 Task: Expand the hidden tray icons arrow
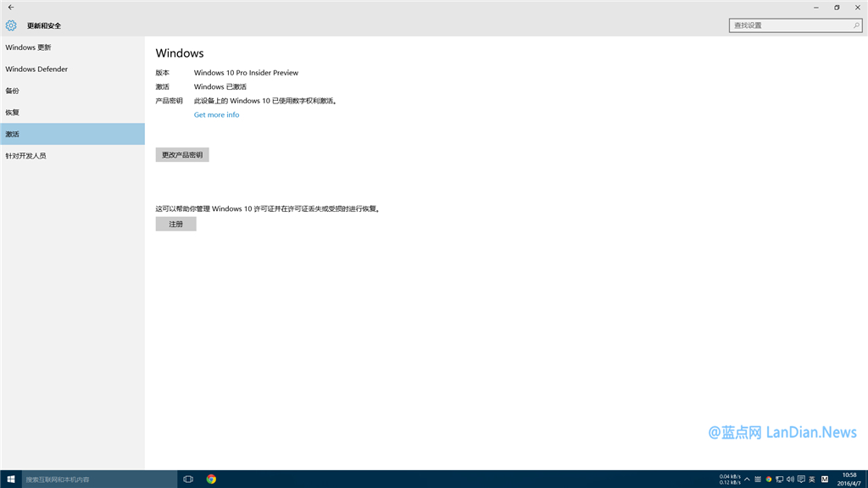748,479
